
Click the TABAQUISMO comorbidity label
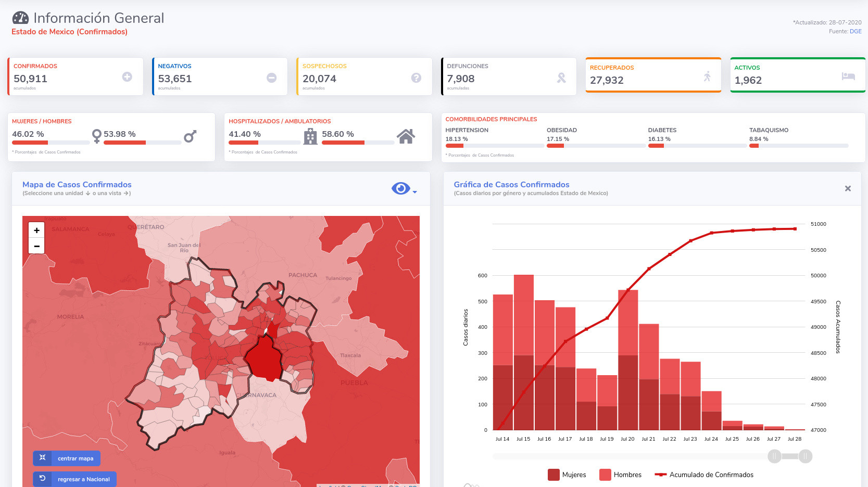(769, 130)
